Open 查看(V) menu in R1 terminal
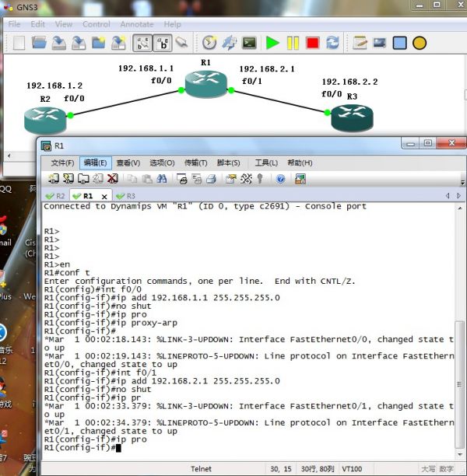The width and height of the screenshot is (467, 476). pos(128,163)
